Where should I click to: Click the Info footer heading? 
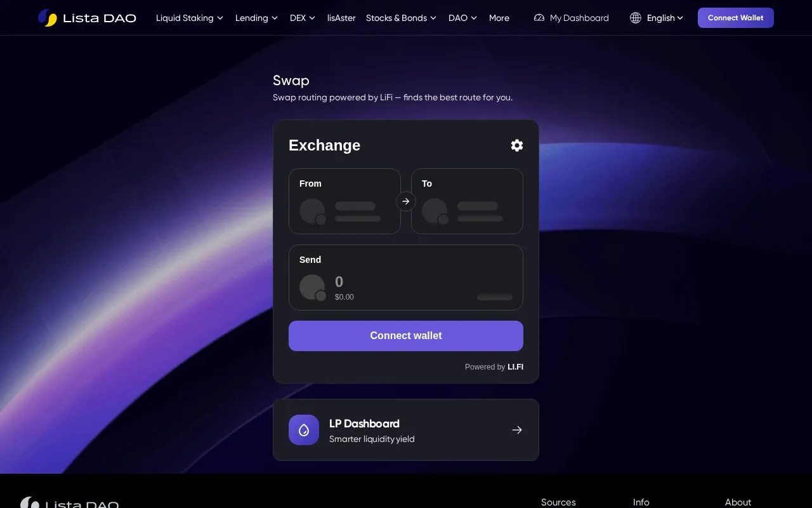coord(641,502)
